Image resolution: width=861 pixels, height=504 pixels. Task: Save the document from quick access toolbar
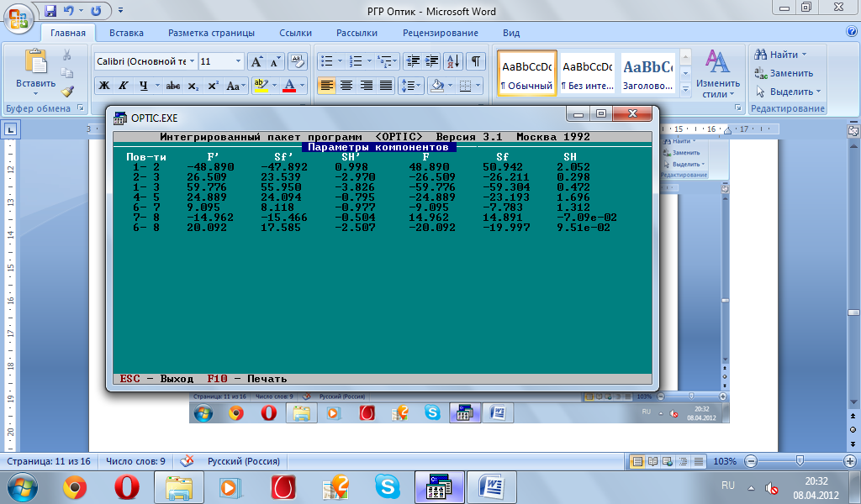[50, 10]
